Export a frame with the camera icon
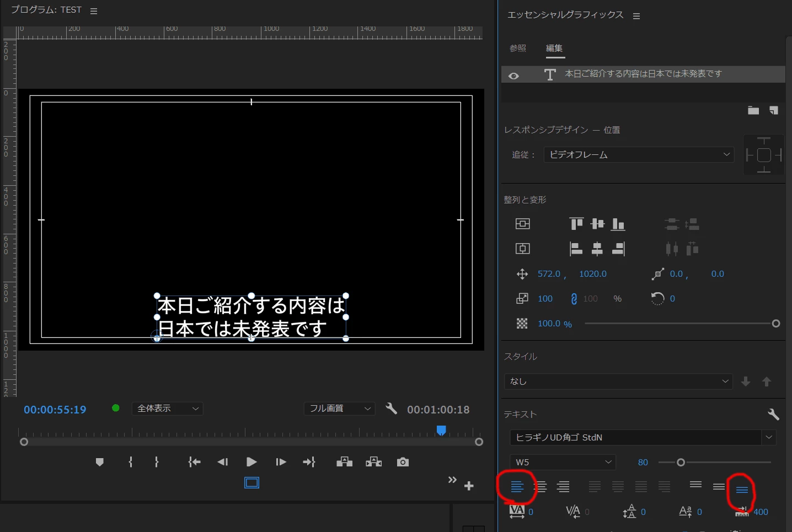Image resolution: width=792 pixels, height=532 pixels. [403, 462]
